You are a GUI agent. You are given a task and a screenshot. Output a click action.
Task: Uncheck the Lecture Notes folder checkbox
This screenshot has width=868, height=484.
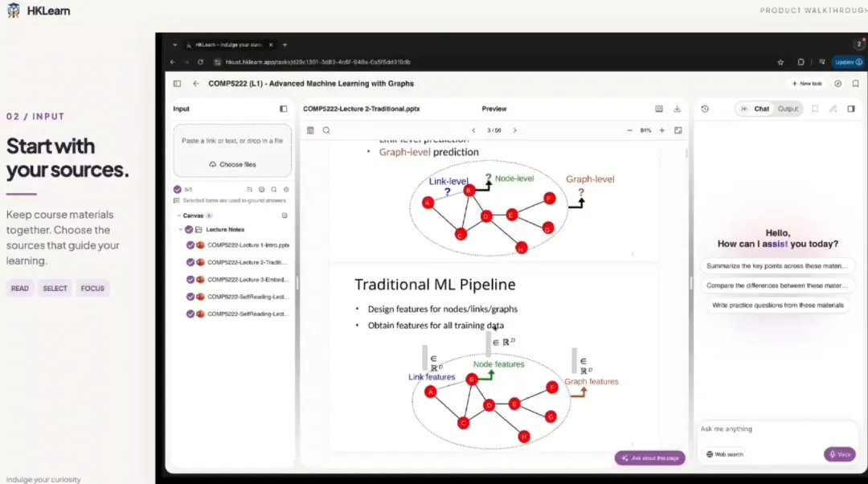(x=189, y=229)
